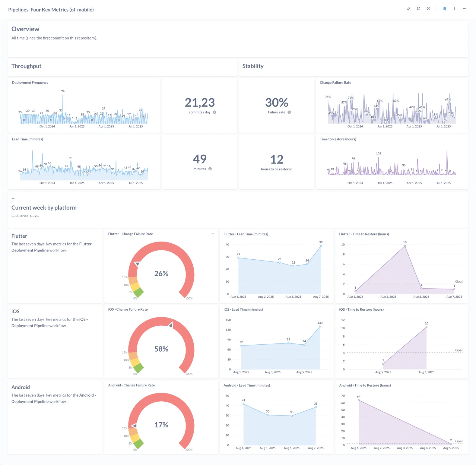
Task: Click the info icon next to minutes
Action: click(210, 169)
